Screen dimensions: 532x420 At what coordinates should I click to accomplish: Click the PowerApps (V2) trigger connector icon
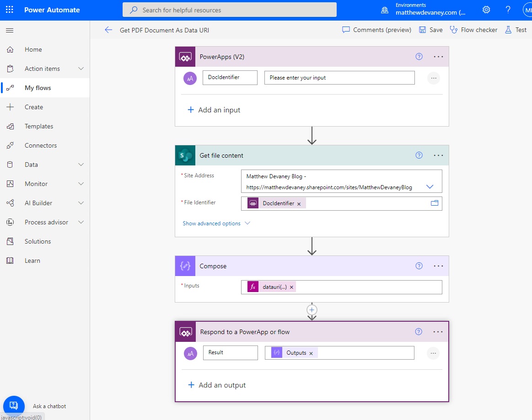point(185,56)
